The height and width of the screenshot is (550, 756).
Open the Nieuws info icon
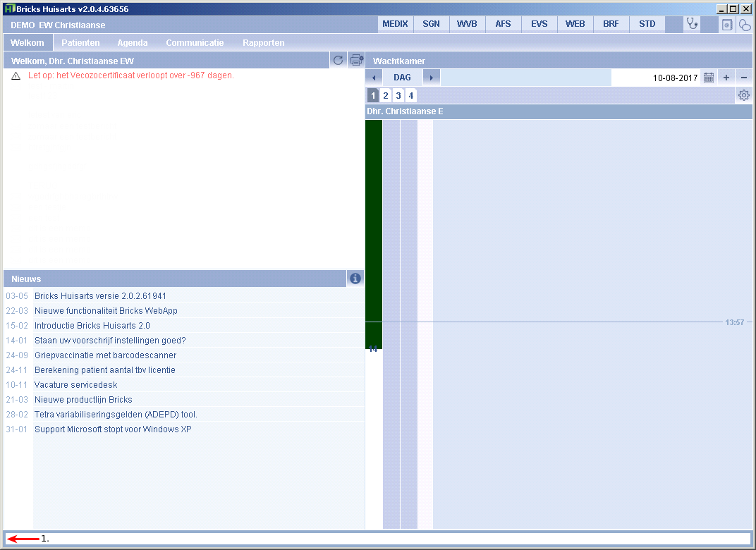click(355, 279)
